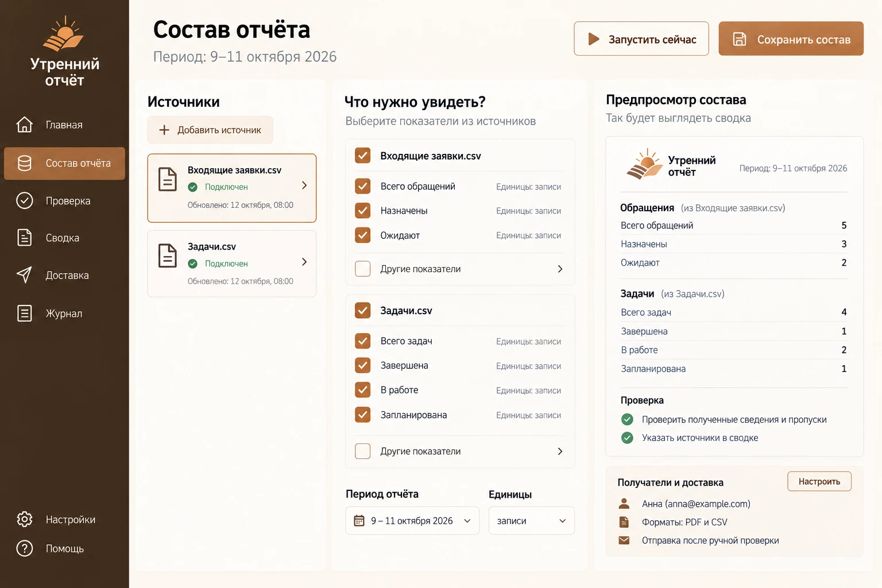
Task: Open the Единицы dropdown showing записи
Action: pyautogui.click(x=531, y=521)
